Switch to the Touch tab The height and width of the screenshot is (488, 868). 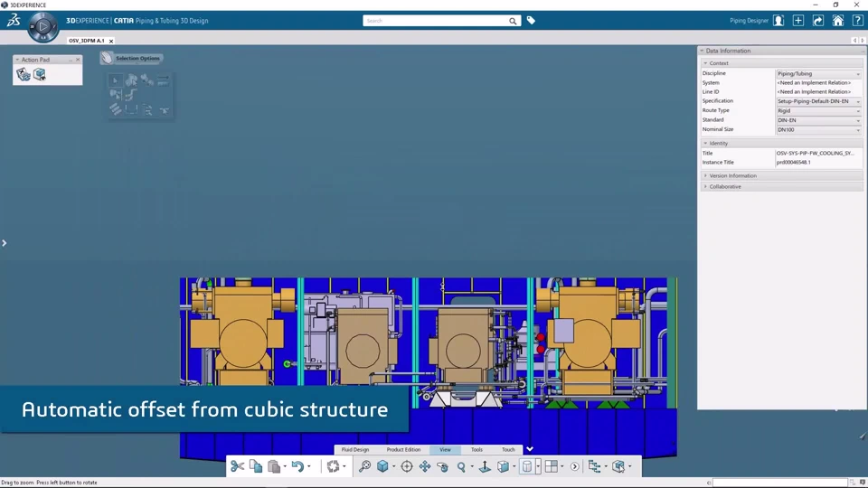coord(508,449)
